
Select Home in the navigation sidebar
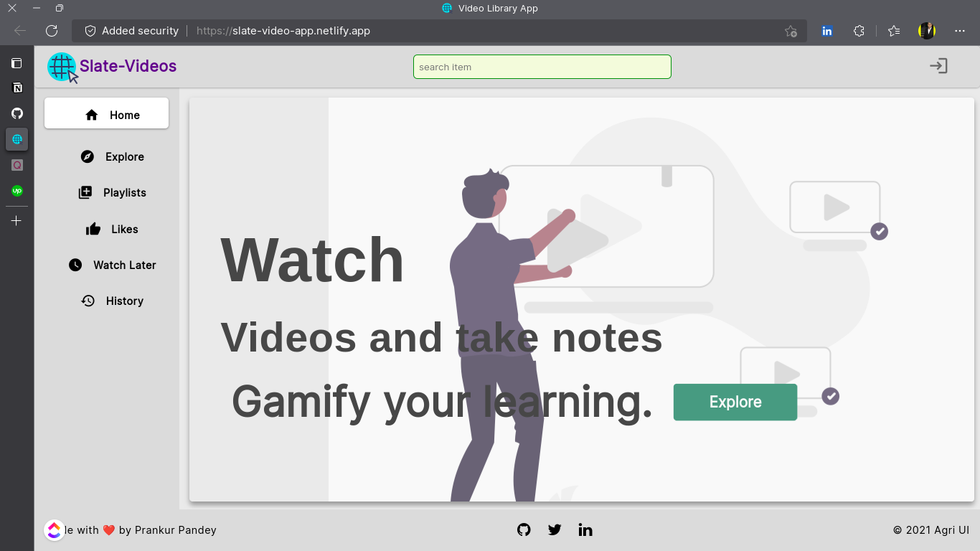tap(106, 114)
